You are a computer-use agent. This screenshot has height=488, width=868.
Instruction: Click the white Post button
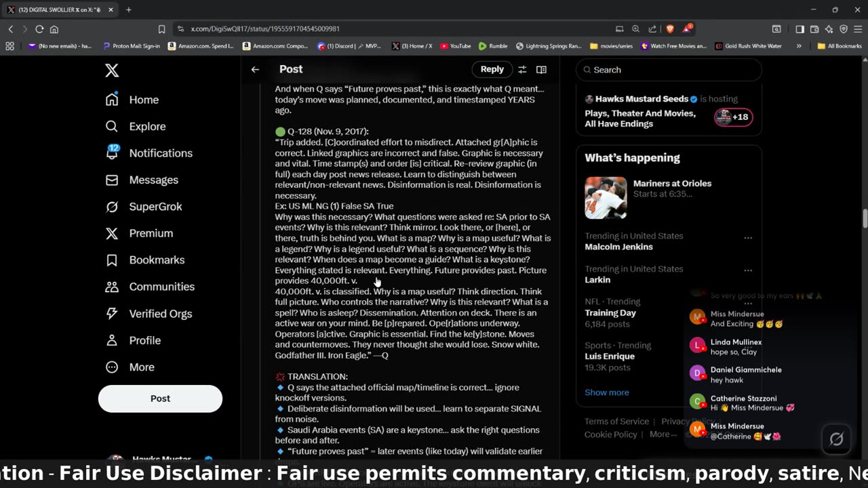tap(160, 399)
